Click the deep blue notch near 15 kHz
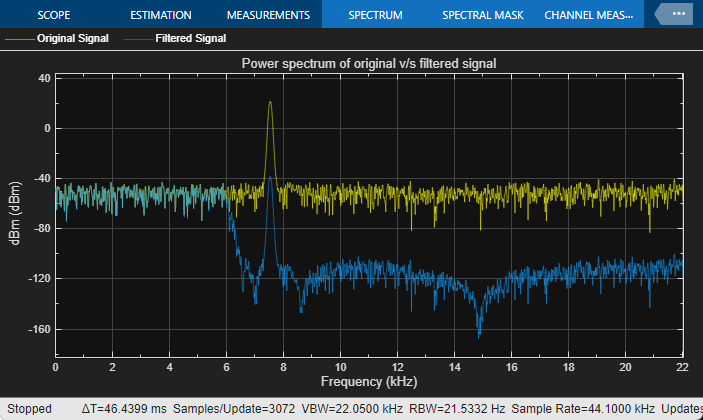 coord(479,334)
